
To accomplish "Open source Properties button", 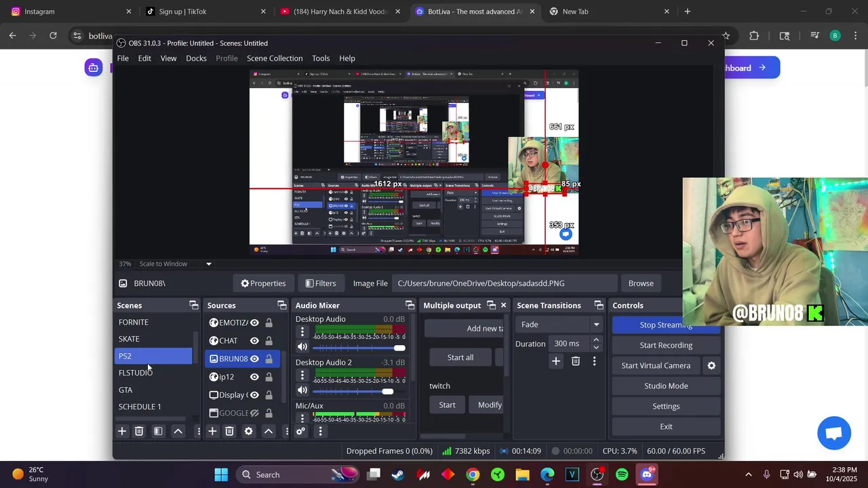I will 263,283.
